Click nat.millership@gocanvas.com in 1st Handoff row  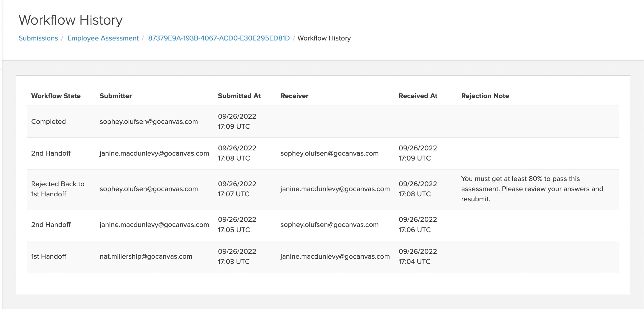[x=146, y=256]
